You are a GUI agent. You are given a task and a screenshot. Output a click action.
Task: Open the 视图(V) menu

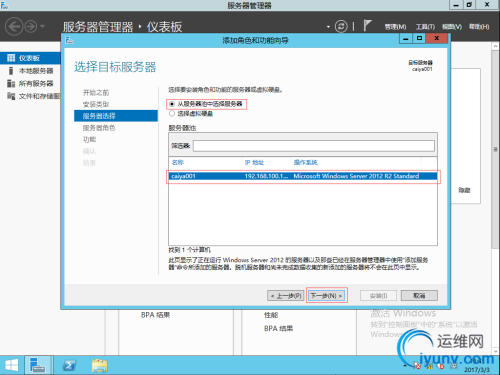(452, 27)
